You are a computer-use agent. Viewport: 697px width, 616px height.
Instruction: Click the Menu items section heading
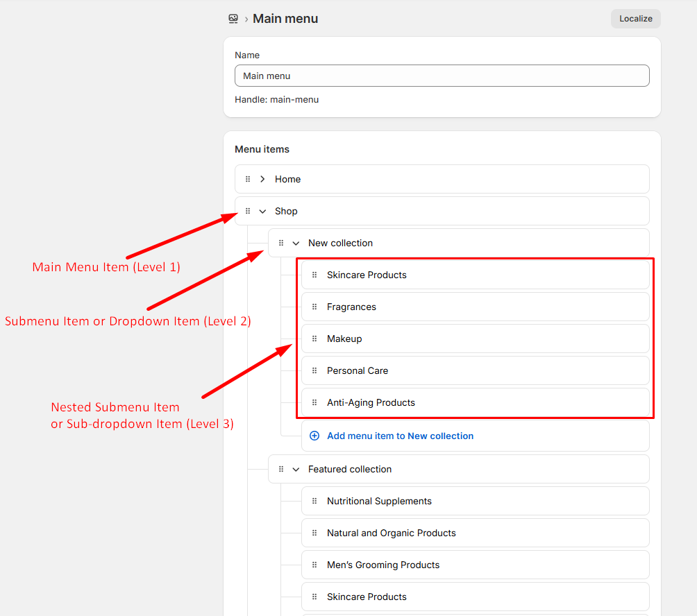point(262,149)
